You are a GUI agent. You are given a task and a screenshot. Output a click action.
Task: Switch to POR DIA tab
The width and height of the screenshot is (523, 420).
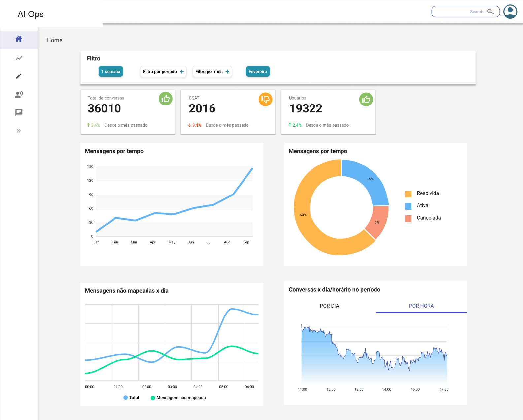(x=330, y=306)
